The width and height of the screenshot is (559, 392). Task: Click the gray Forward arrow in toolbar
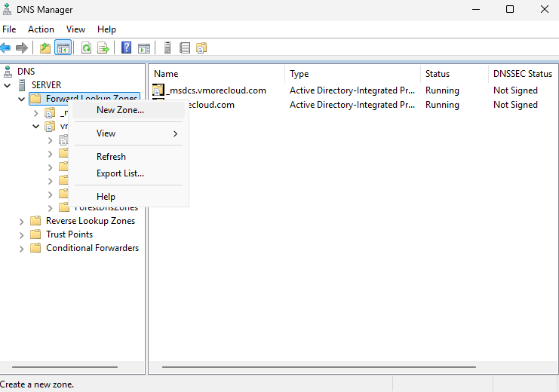[x=22, y=47]
